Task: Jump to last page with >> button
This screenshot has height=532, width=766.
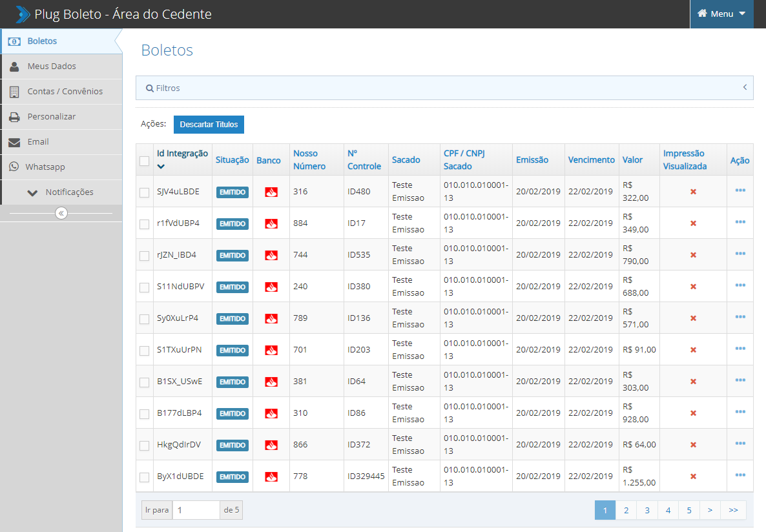Action: tap(733, 510)
